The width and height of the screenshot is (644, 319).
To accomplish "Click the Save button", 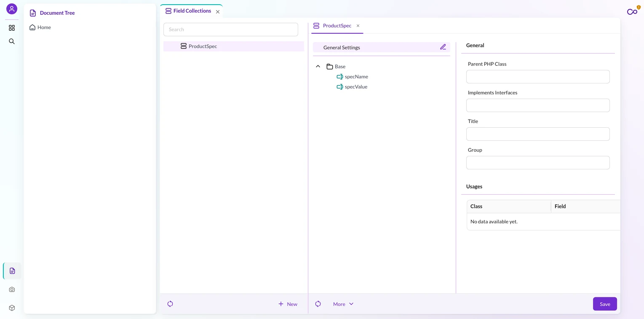I will pos(605,304).
